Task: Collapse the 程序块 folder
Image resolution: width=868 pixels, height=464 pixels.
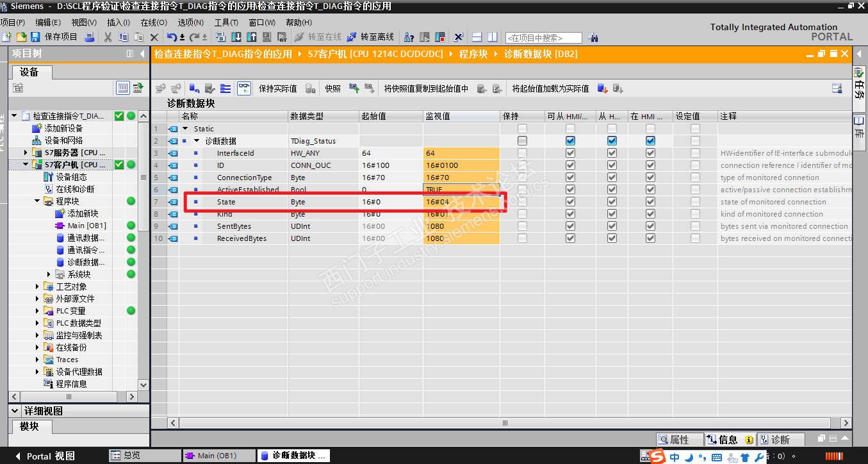Action: coord(37,201)
